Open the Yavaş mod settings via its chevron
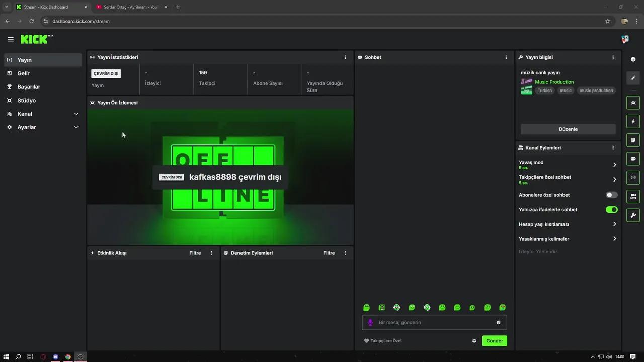This screenshot has width=644, height=362. [x=614, y=164]
